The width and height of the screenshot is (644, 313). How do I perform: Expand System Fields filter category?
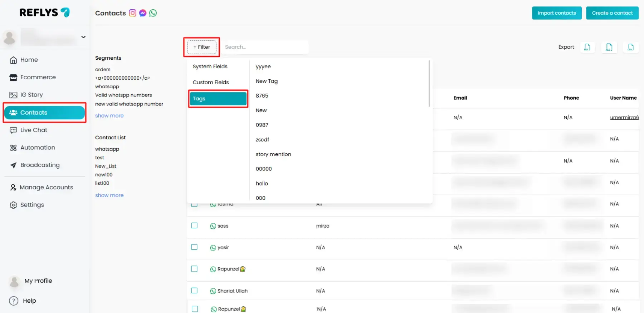click(x=210, y=66)
